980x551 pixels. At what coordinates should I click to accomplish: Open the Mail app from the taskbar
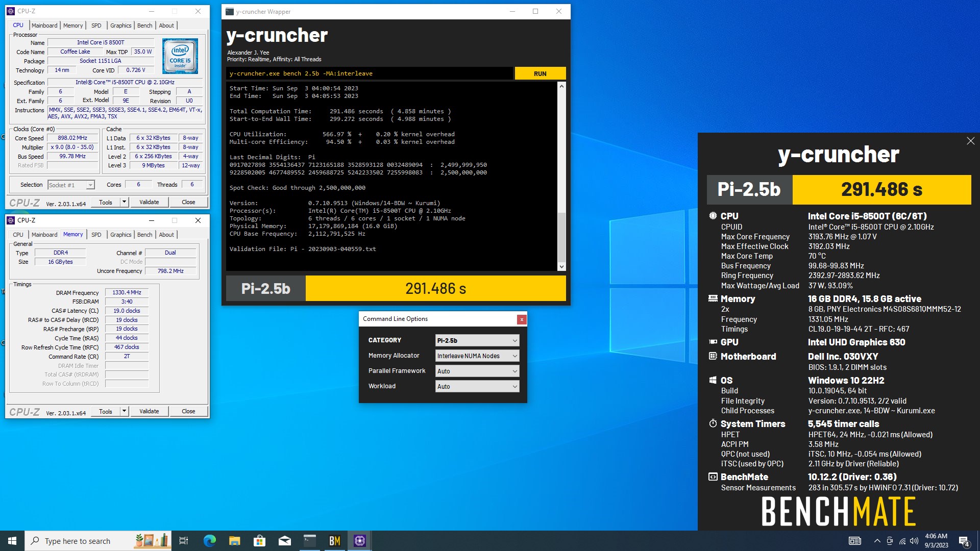pos(285,541)
